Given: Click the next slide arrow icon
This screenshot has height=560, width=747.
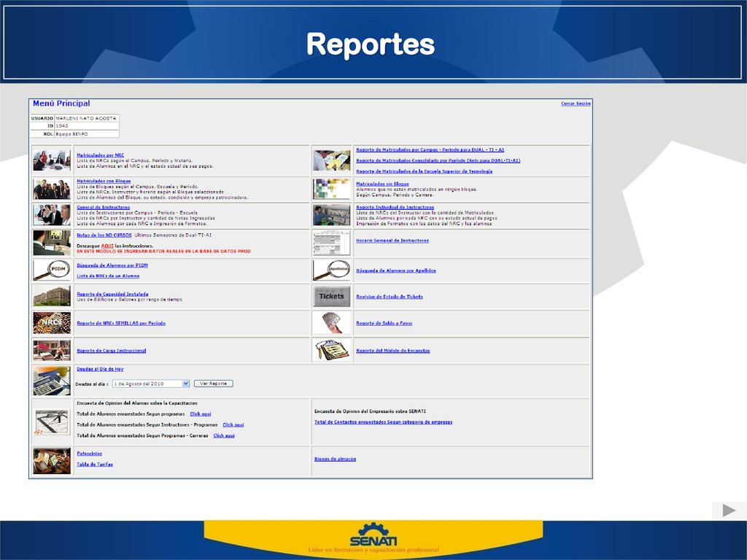Looking at the screenshot, I should point(729,510).
